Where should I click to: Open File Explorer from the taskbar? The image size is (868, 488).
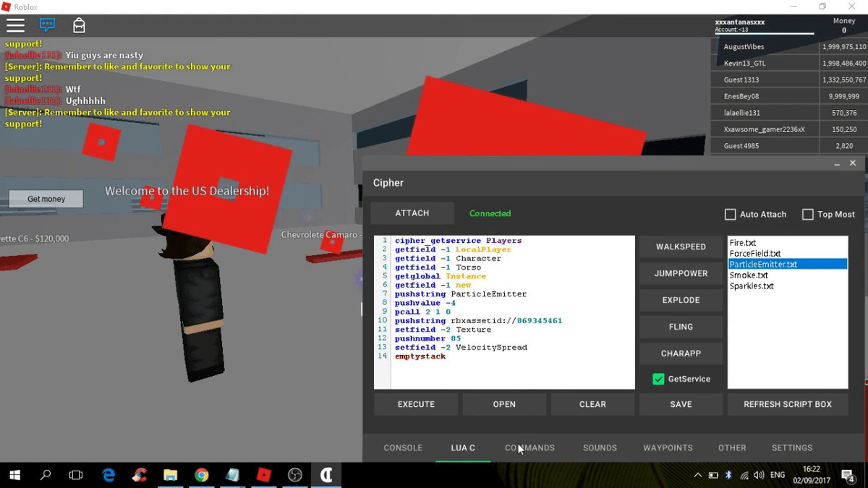pyautogui.click(x=171, y=475)
